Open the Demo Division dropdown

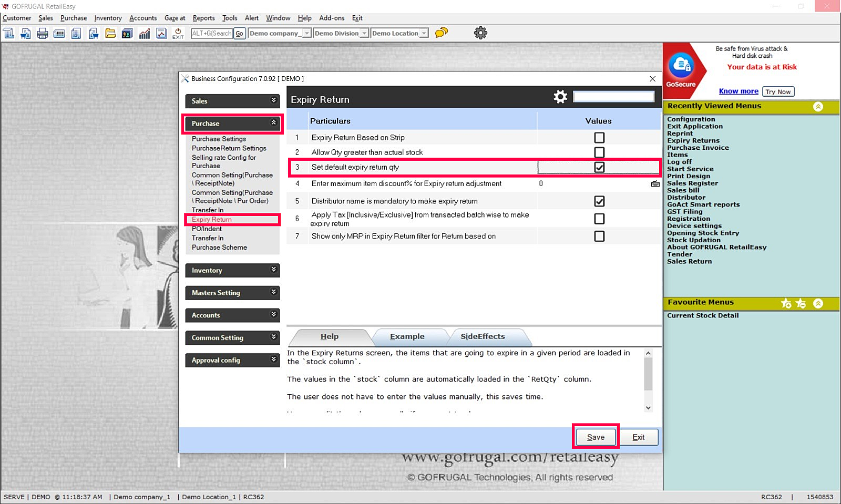click(x=364, y=33)
